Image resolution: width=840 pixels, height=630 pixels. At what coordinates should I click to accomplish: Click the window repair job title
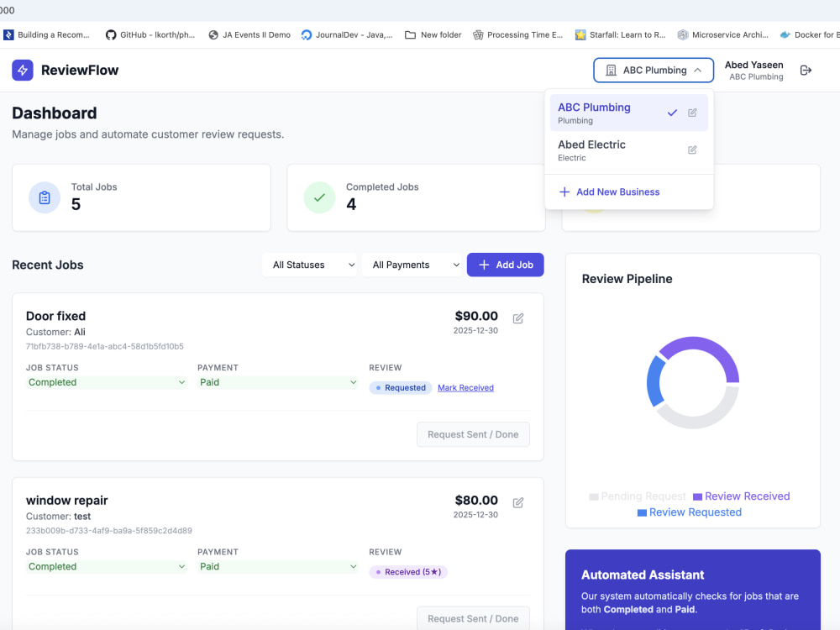pos(67,501)
